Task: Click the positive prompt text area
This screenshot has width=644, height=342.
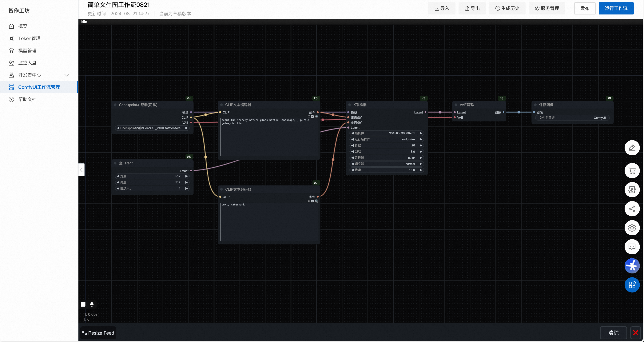Action: 269,137
